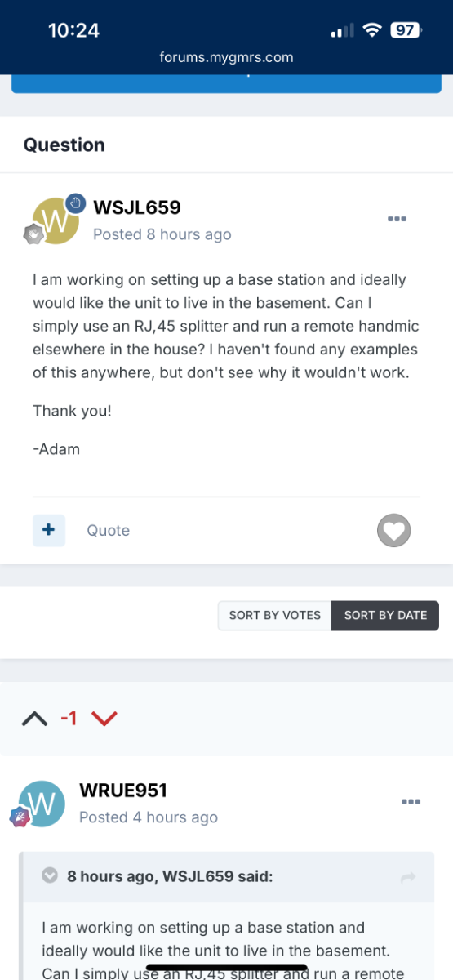Viewport: 453px width, 980px height.
Task: Downvote the answer with the red down arrow
Action: pyautogui.click(x=104, y=719)
